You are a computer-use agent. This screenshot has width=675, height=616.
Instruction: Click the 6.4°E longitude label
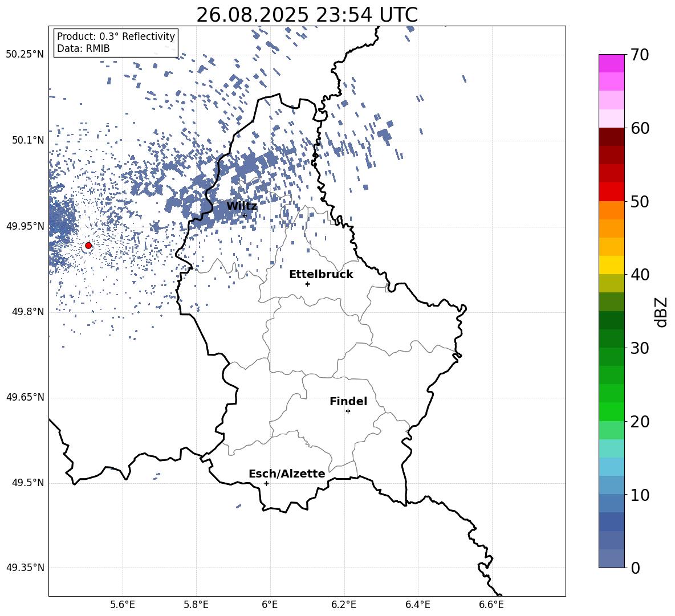click(417, 605)
